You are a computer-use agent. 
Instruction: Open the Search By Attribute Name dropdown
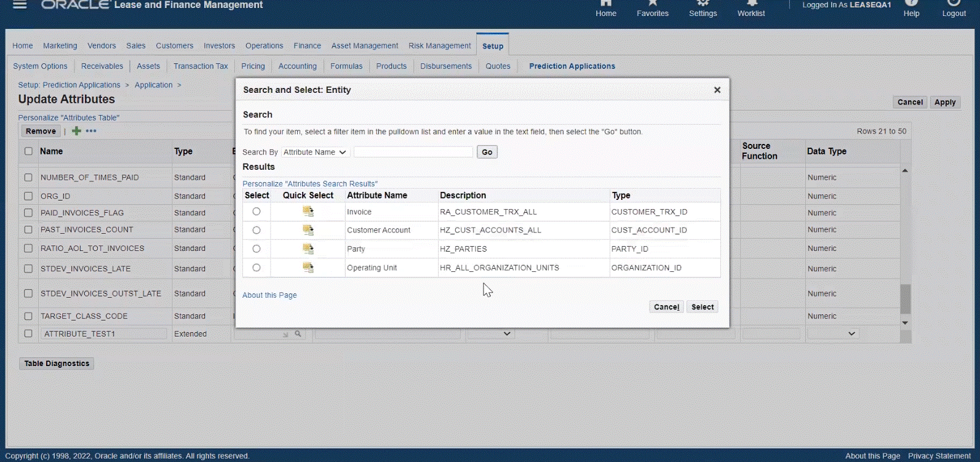tap(315, 152)
